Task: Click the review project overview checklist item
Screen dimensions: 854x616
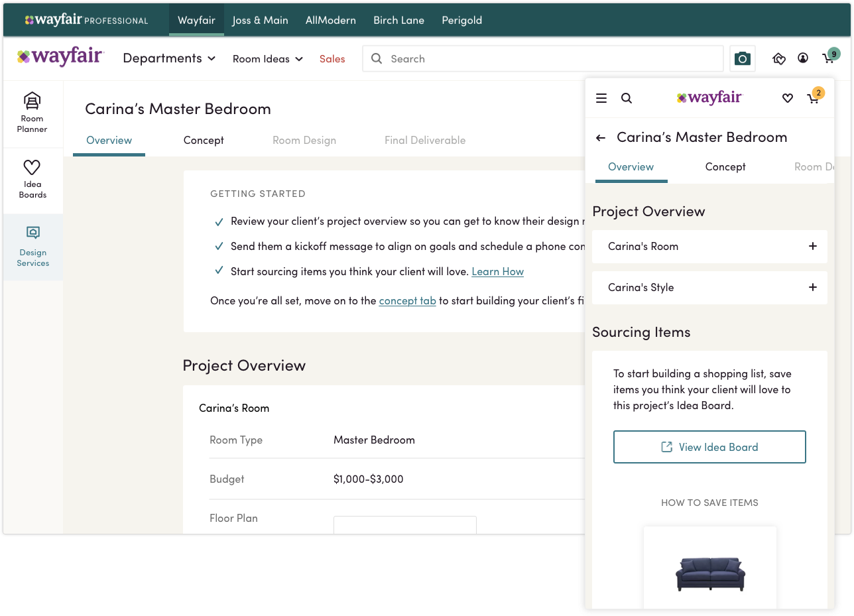Action: coord(399,221)
